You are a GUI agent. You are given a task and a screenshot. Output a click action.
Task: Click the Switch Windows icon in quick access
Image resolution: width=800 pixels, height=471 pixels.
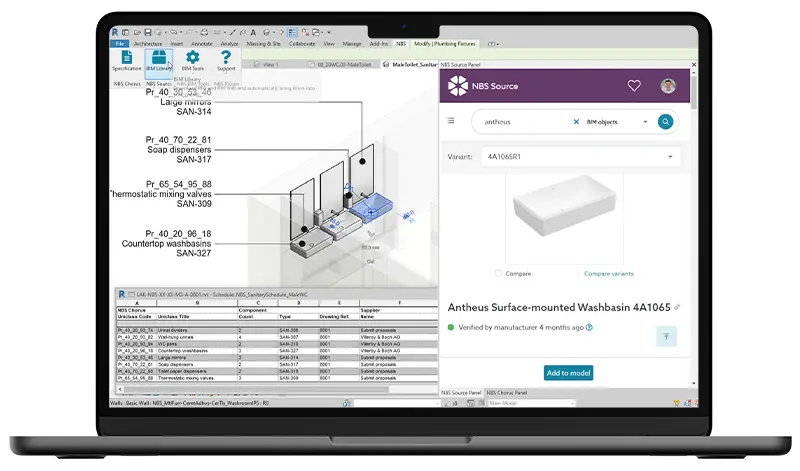(x=316, y=32)
